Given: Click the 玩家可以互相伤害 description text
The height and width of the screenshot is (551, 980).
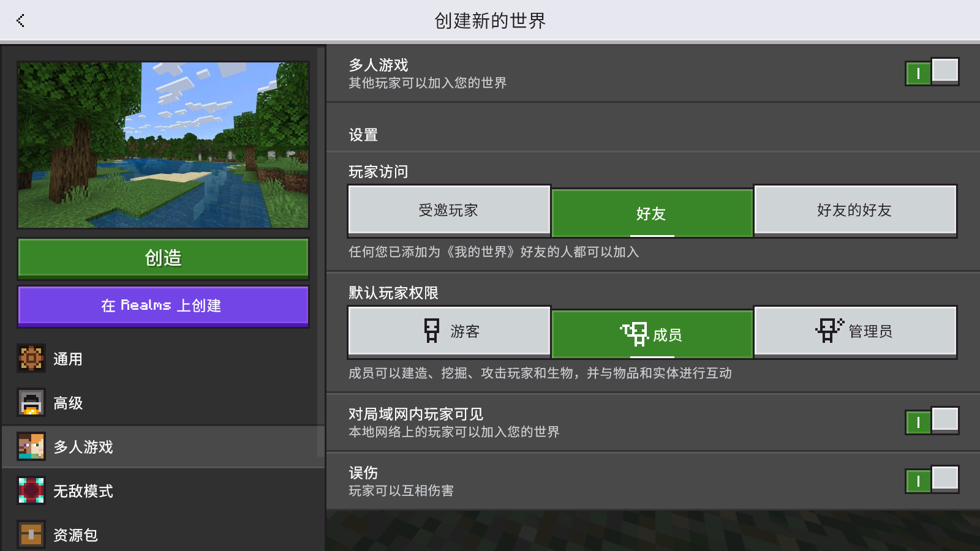Looking at the screenshot, I should [x=401, y=490].
